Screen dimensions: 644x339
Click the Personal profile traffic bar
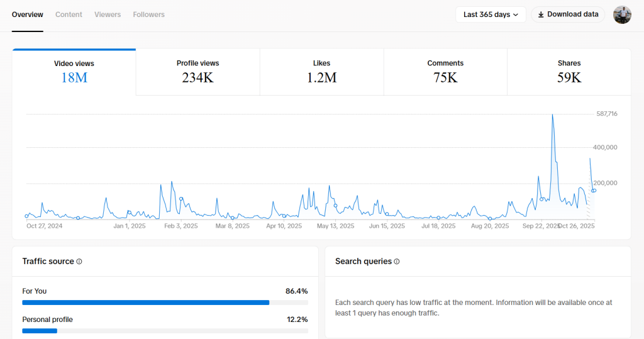point(40,331)
